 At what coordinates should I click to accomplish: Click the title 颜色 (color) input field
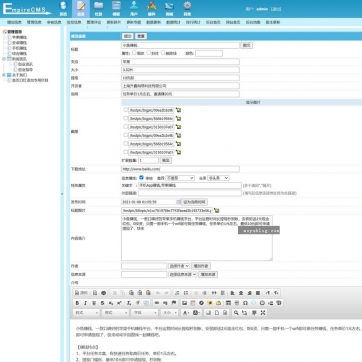click(209, 53)
